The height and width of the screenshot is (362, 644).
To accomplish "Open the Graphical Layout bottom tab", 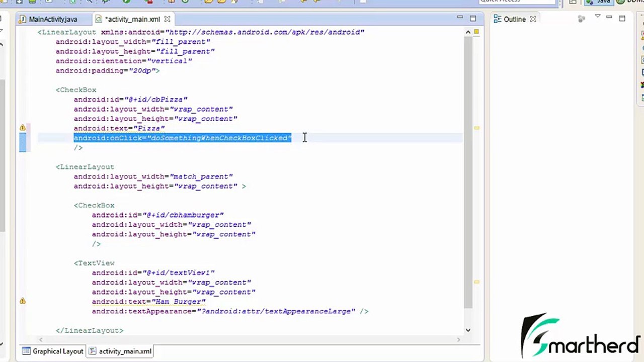I will pyautogui.click(x=53, y=351).
